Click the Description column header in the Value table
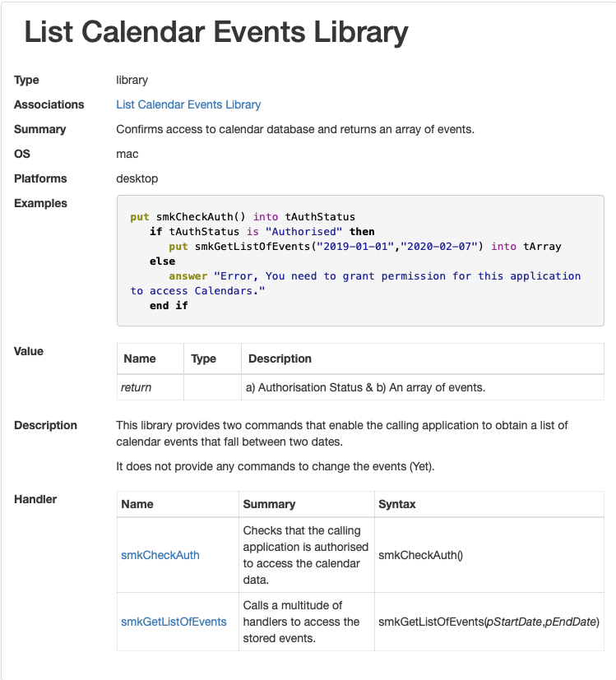This screenshot has width=616, height=680. [x=280, y=359]
